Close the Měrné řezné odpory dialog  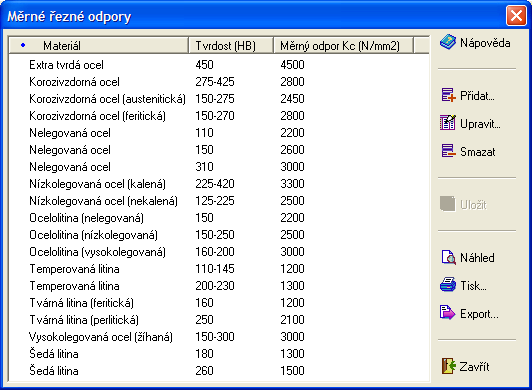[x=516, y=16]
